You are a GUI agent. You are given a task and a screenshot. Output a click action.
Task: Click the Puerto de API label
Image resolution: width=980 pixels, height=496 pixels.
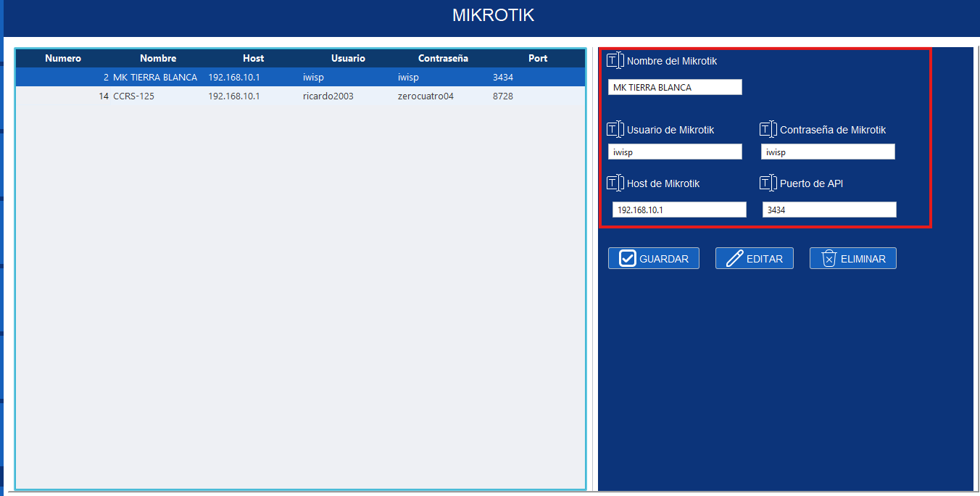pyautogui.click(x=811, y=183)
